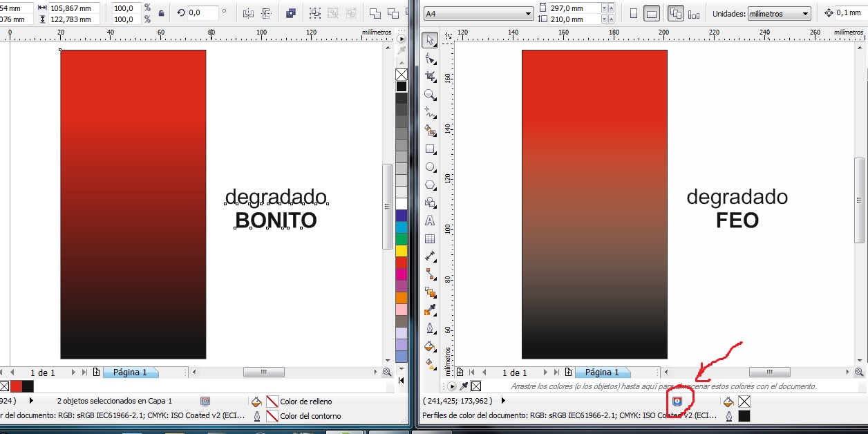
Task: Choose the Crop tool
Action: click(430, 77)
